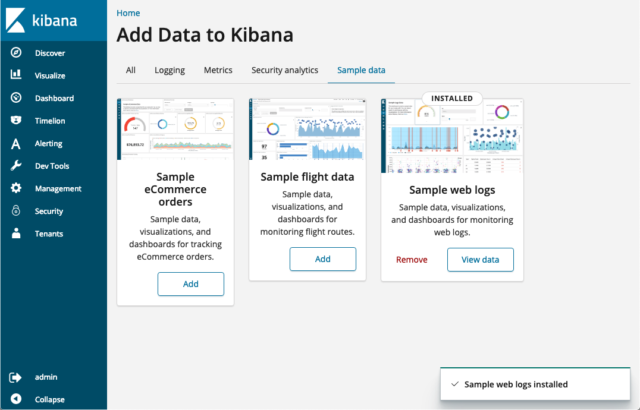Click eCommerce orders card description text

(x=176, y=238)
